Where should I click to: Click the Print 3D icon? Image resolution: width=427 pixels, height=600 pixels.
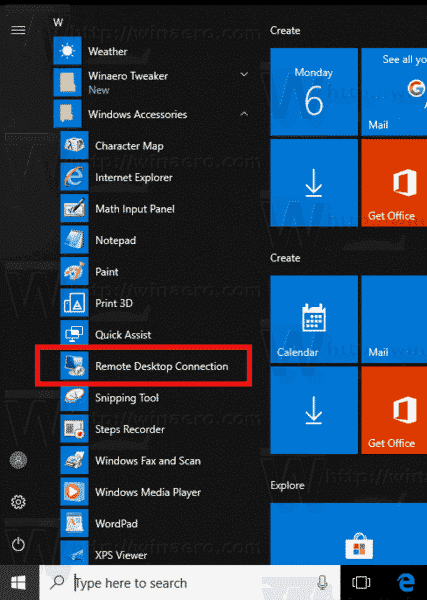click(x=74, y=303)
